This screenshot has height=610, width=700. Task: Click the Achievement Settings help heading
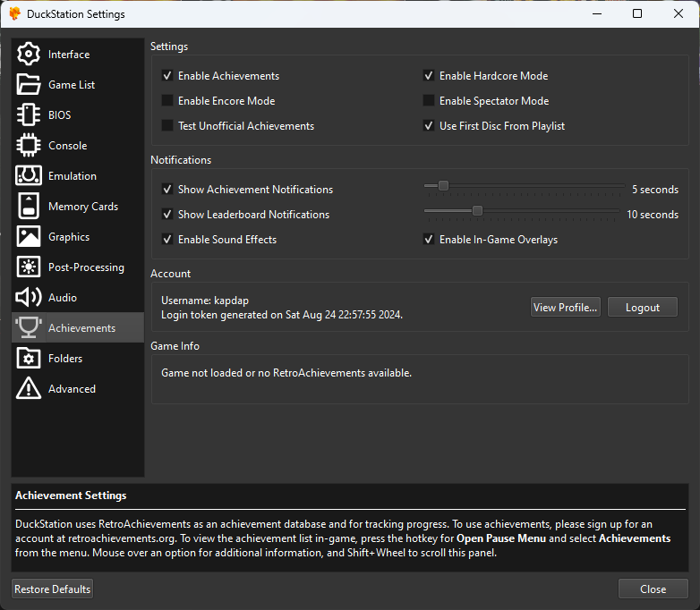[71, 496]
